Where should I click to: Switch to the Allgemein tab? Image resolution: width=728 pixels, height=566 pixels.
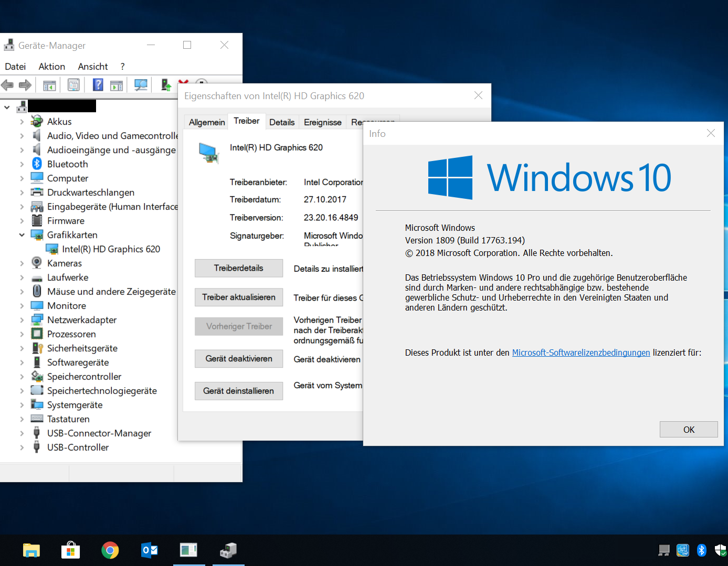click(207, 122)
